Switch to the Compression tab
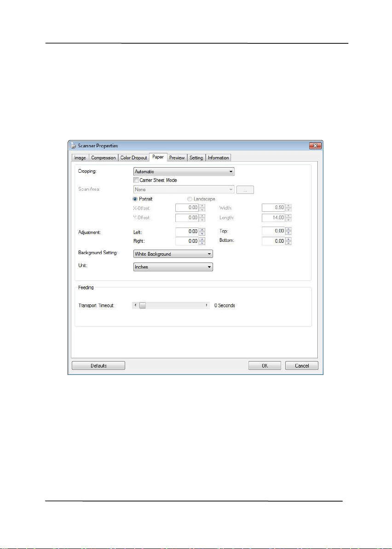 coord(104,158)
